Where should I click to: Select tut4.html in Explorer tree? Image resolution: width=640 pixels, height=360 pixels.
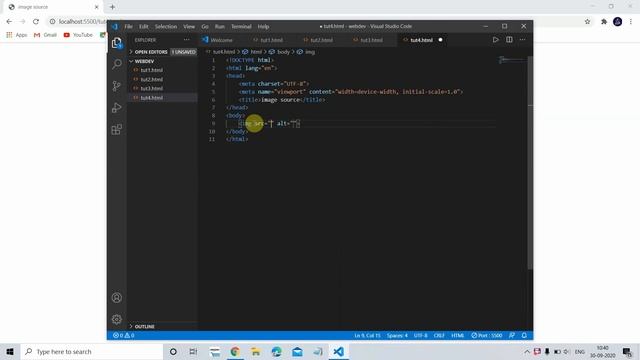tap(151, 98)
